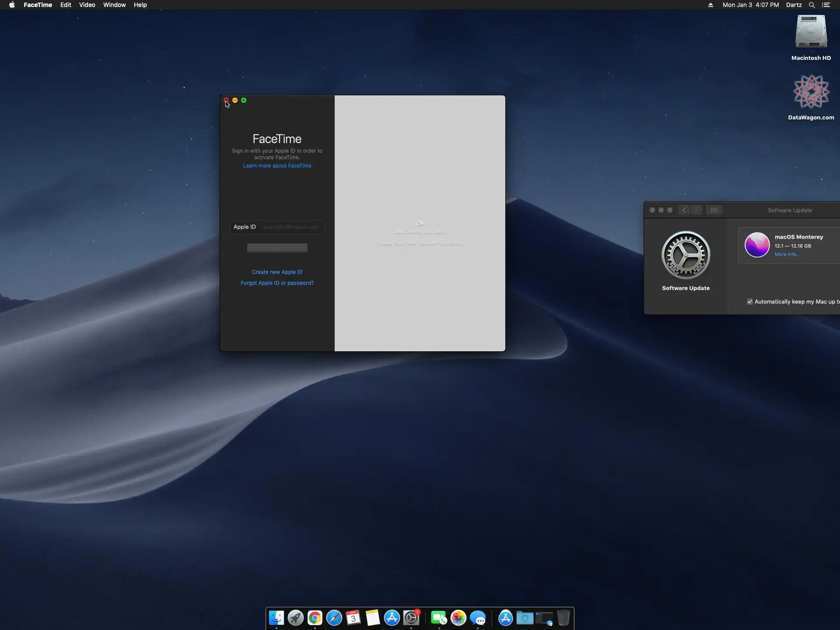Click System Preferences icon with badge
Viewport: 840px width, 630px height.
(x=411, y=618)
